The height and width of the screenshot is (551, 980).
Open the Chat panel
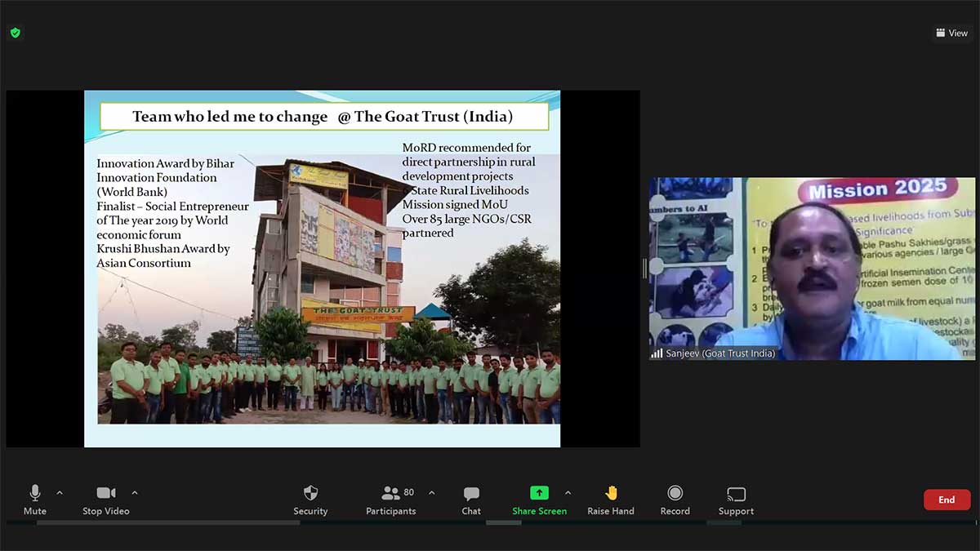point(471,499)
